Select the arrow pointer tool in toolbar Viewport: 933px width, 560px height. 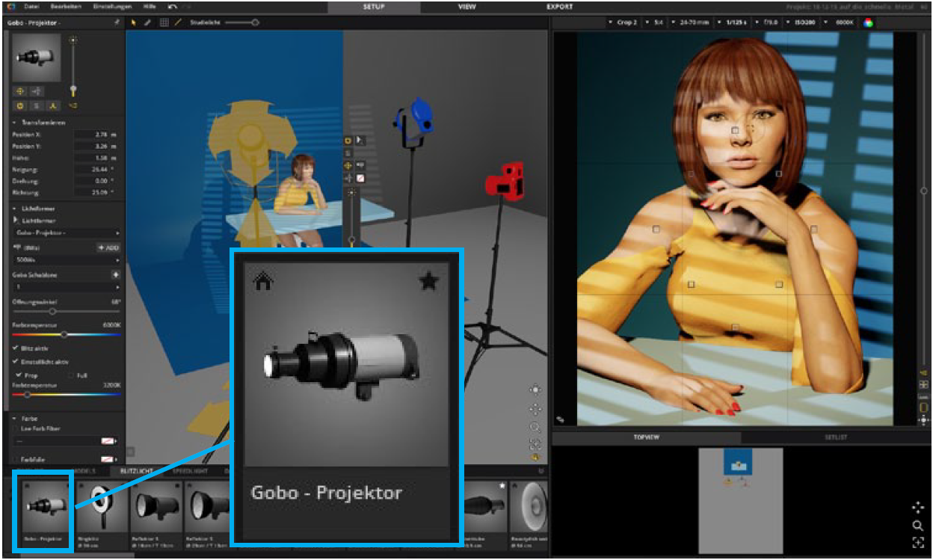pos(134,22)
